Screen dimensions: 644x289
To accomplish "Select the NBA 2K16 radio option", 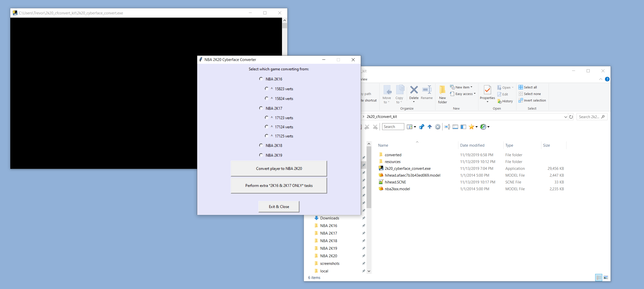I will pyautogui.click(x=261, y=79).
